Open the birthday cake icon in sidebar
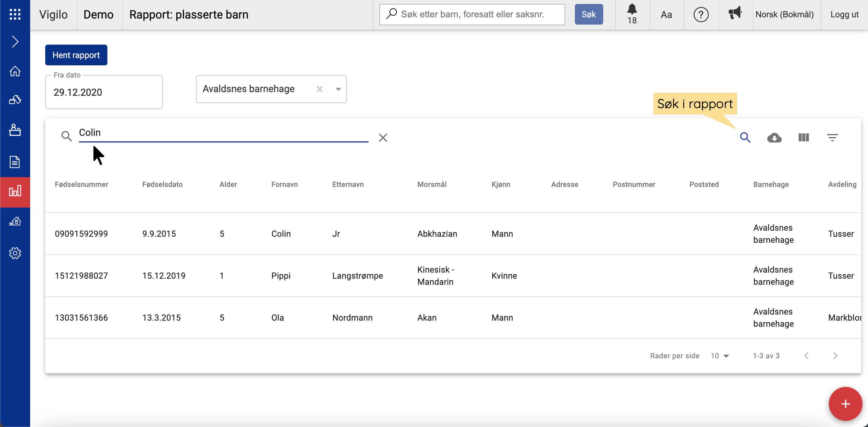The height and width of the screenshot is (427, 868). tap(15, 130)
